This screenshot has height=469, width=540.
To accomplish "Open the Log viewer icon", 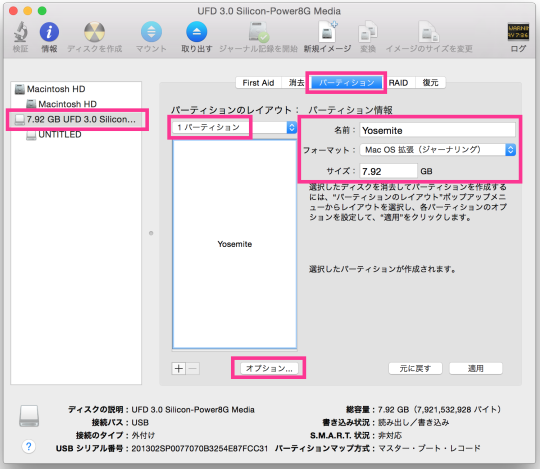I will pyautogui.click(x=518, y=32).
